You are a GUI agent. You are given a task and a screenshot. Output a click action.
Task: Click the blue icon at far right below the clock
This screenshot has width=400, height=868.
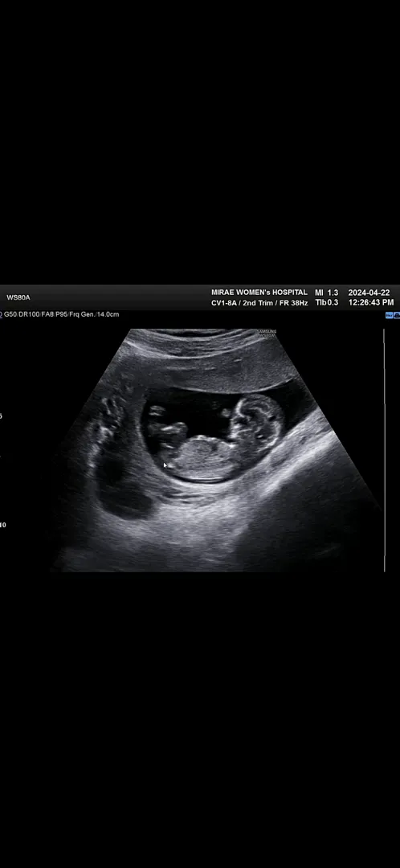397,315
